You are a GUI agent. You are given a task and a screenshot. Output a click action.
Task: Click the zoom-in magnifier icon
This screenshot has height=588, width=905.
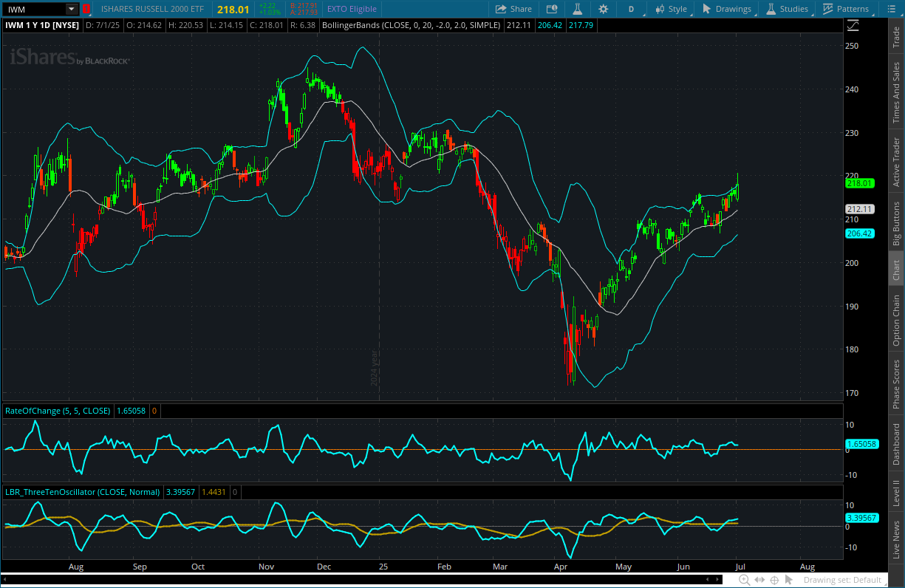coord(744,580)
